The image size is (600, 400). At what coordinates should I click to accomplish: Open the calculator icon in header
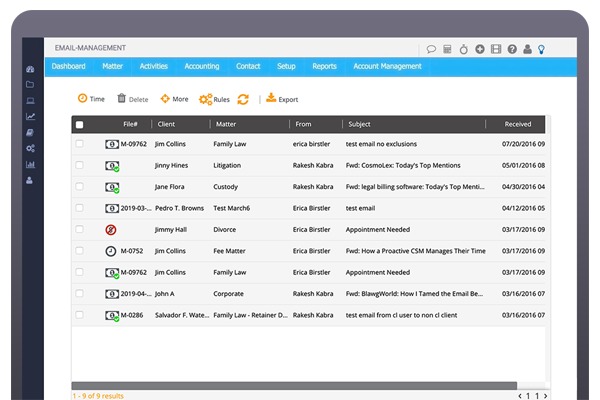click(x=447, y=49)
